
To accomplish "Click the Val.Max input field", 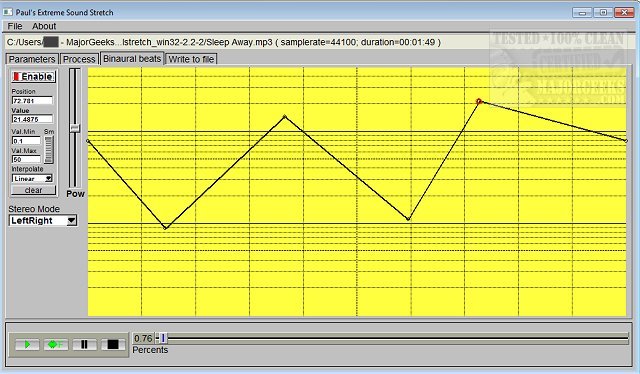I will point(27,159).
